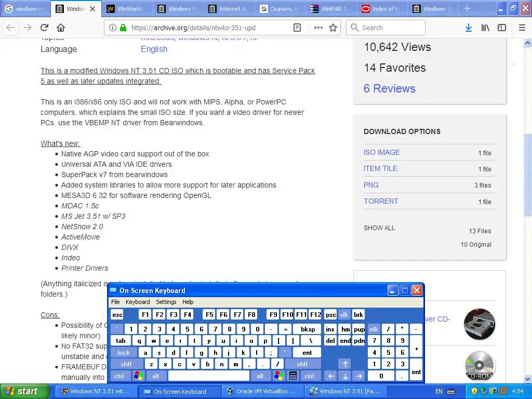Image resolution: width=532 pixels, height=399 pixels.
Task: Click the tab key on keyboard
Action: point(121,341)
